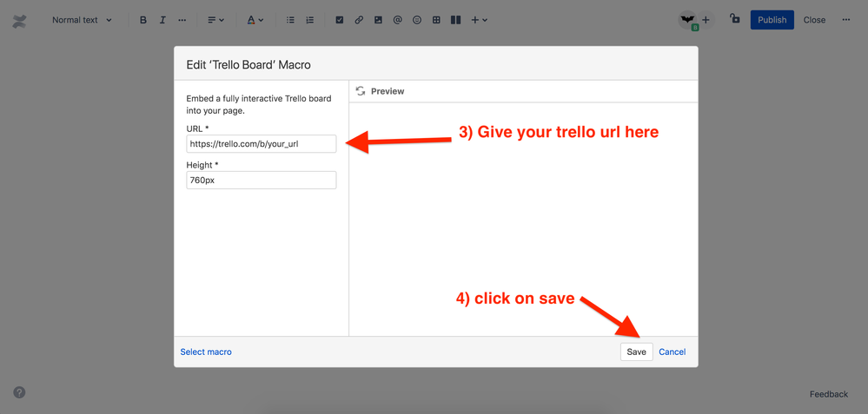Insert an image or file
The image size is (868, 414).
[x=378, y=20]
